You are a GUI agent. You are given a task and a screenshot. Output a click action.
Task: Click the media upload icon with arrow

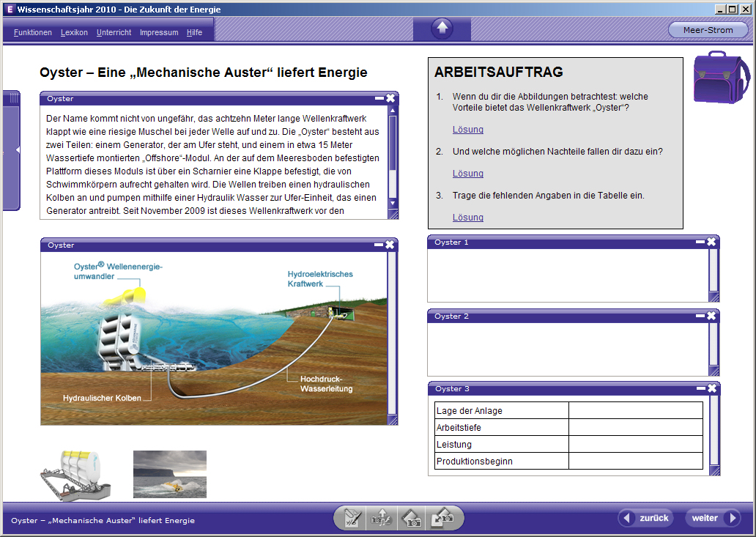click(x=382, y=519)
